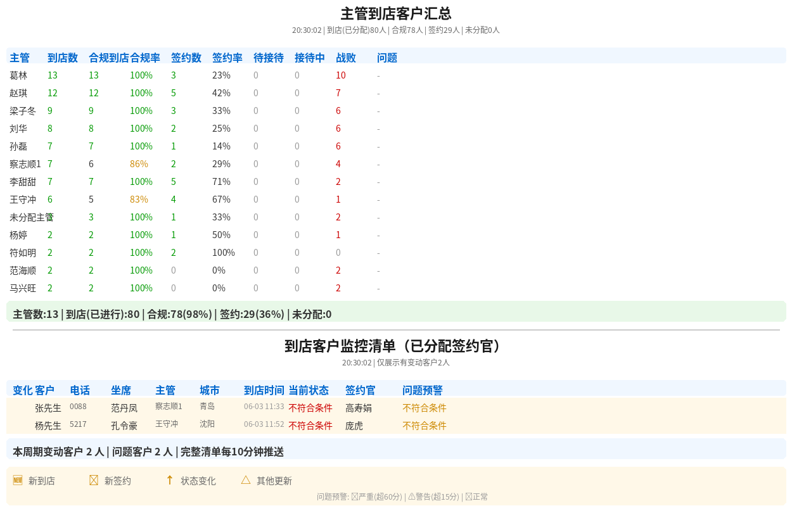Click the 严重(超60分) warning icon
Screen dimensions: 792x532
point(355,497)
